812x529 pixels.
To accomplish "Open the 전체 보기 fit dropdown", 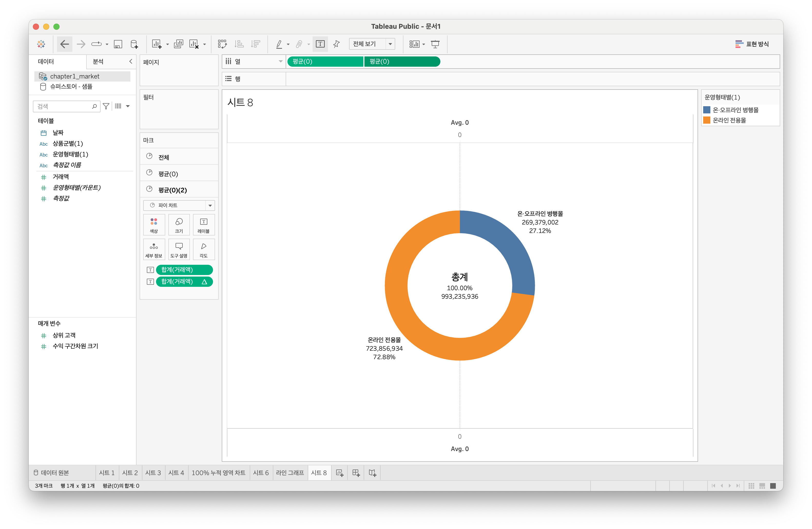I will (372, 44).
